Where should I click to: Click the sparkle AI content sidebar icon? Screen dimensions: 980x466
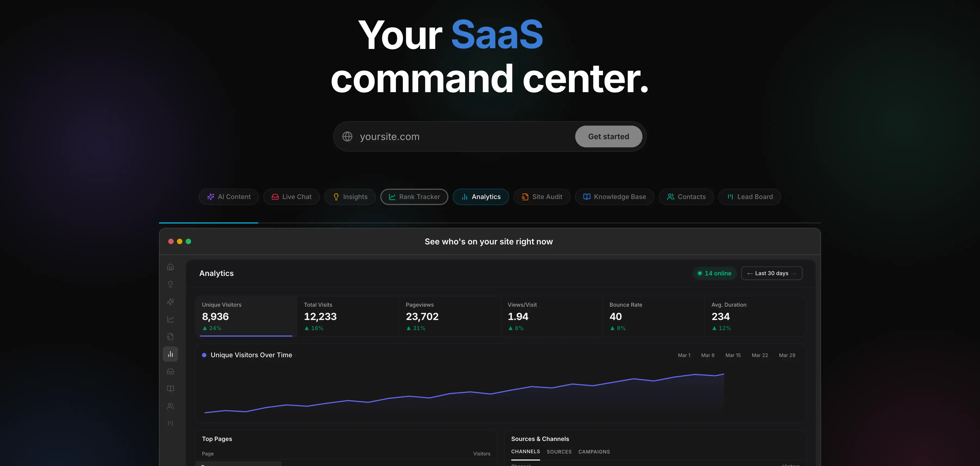[x=170, y=302]
